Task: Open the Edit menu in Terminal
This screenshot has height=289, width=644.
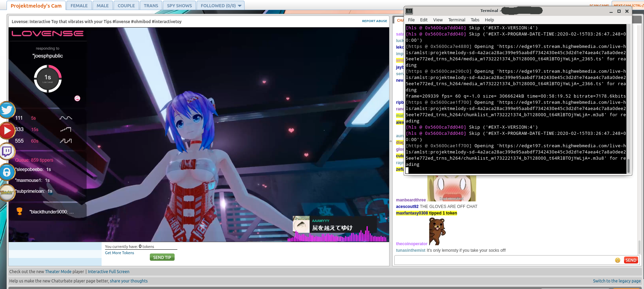Action: coord(424,20)
